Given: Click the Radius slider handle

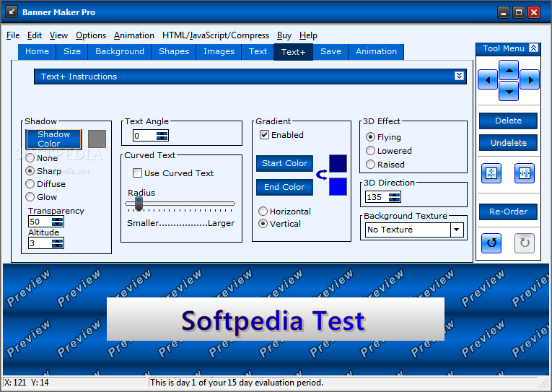Looking at the screenshot, I should tap(139, 204).
